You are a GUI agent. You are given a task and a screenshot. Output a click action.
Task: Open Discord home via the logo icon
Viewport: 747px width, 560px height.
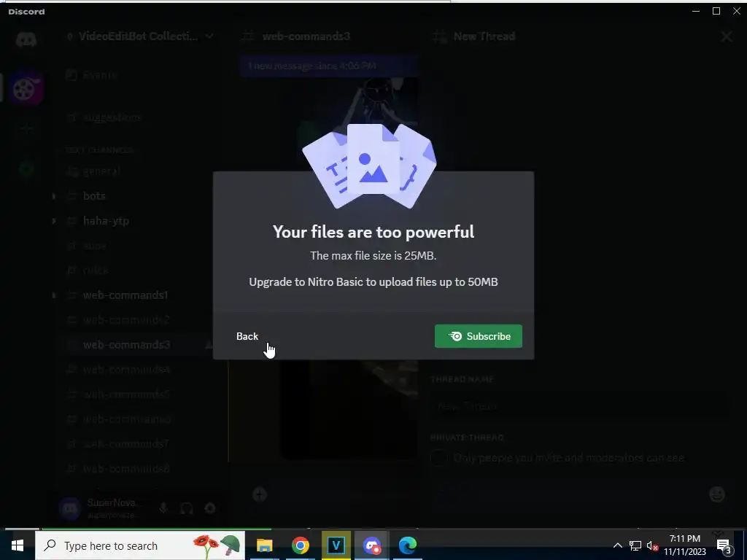(x=26, y=39)
